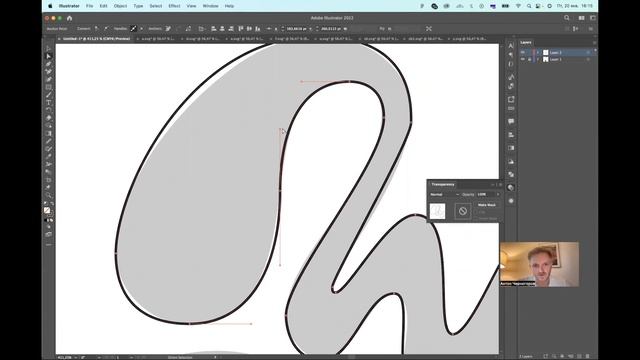The image size is (640, 360).
Task: Expand Layer 2 disclosure arrow
Action: tap(538, 52)
